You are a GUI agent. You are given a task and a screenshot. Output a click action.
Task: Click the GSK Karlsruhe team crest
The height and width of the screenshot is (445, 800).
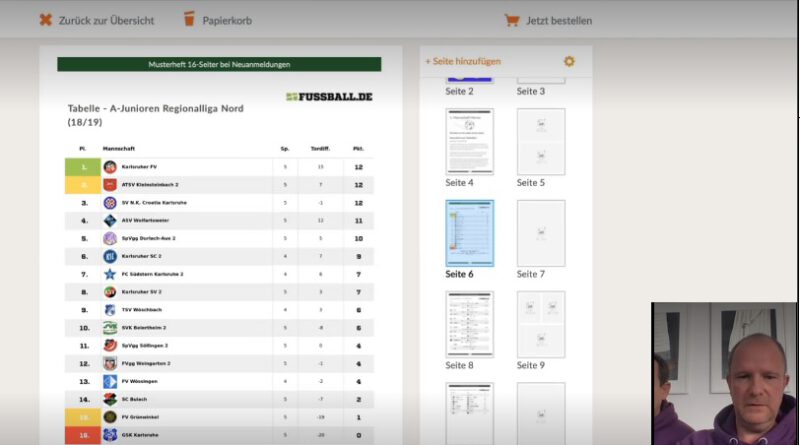coord(110,434)
